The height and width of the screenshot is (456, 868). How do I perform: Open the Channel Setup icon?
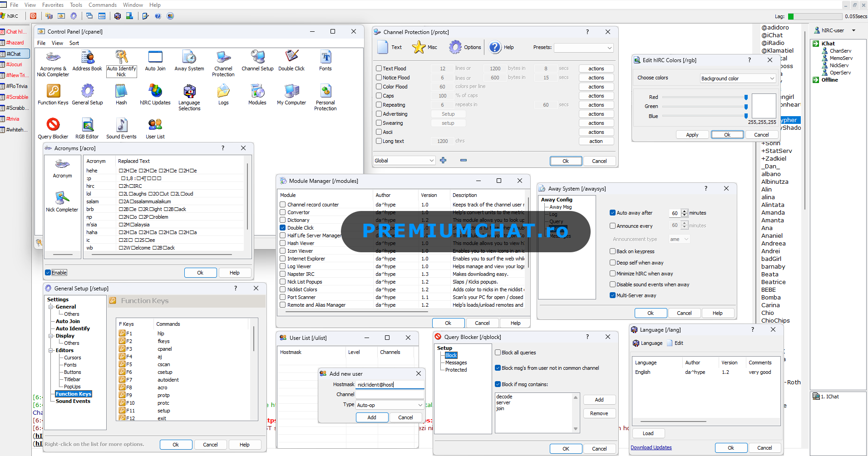[257, 61]
